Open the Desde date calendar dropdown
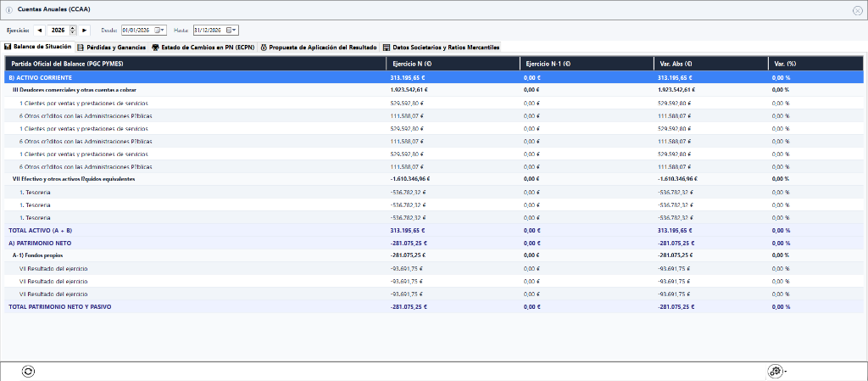This screenshot has height=381, width=868. (x=160, y=30)
